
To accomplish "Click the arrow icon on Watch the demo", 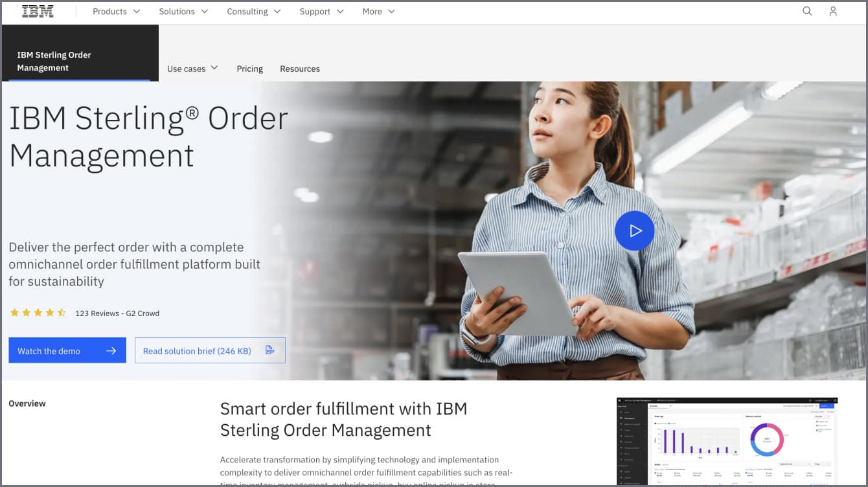I will (x=111, y=350).
